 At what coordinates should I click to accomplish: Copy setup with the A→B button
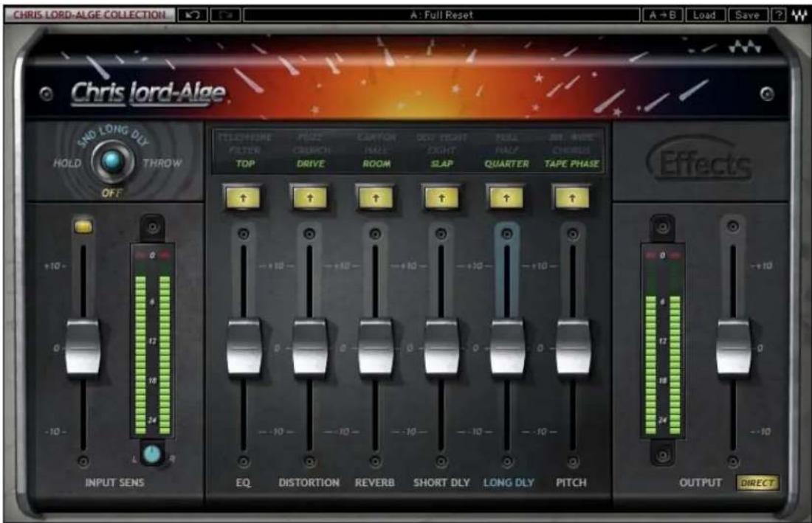click(663, 15)
